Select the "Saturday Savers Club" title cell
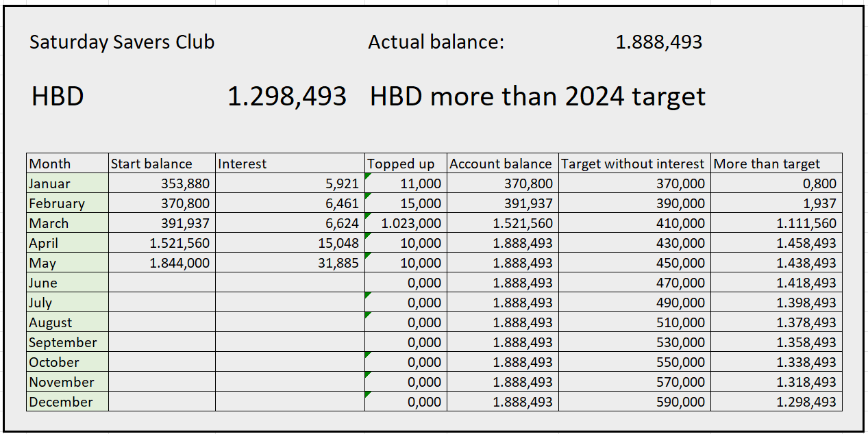 pos(122,42)
